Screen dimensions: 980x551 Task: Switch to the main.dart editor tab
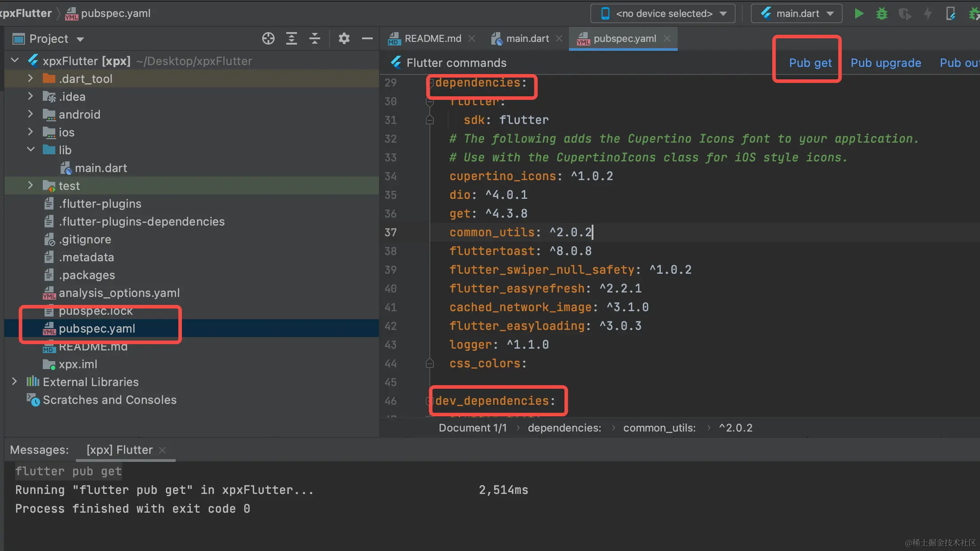click(527, 39)
